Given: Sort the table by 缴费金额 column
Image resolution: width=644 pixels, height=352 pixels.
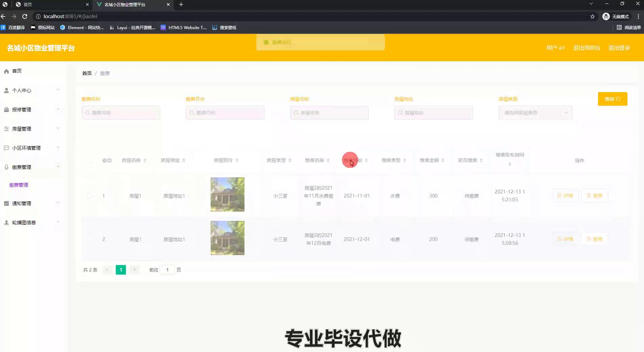Looking at the screenshot, I should [x=442, y=160].
